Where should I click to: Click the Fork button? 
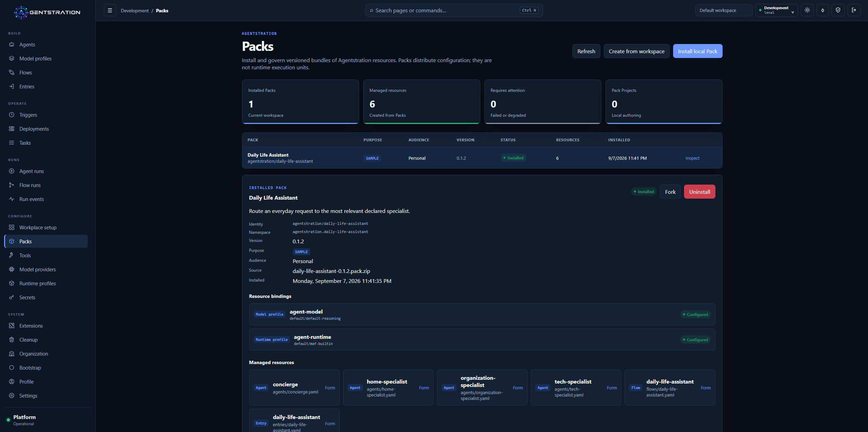pyautogui.click(x=670, y=192)
